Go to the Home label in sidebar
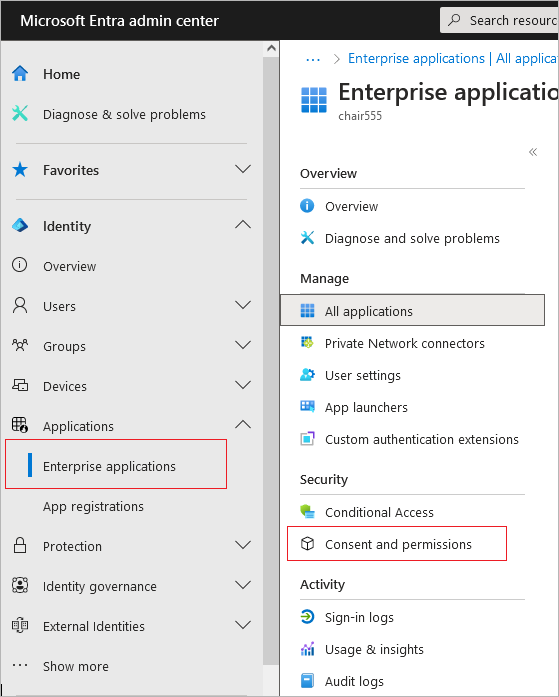Viewport: 559px width, 697px height. pos(61,74)
